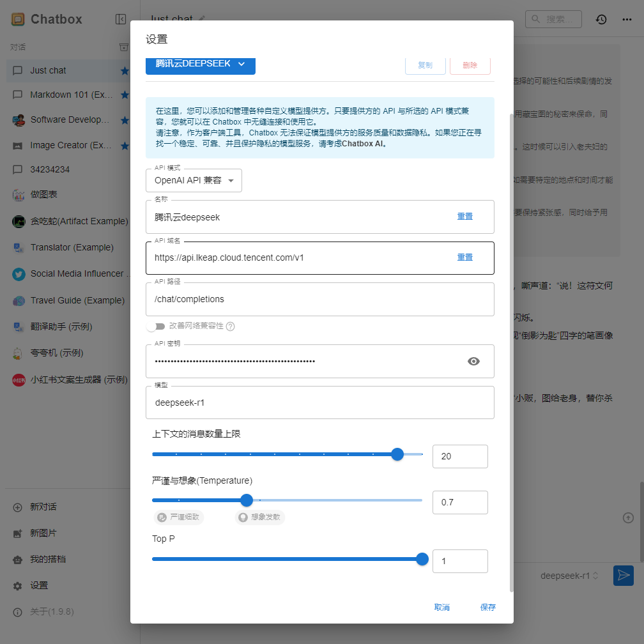The height and width of the screenshot is (644, 644).
Task: Open API 模式 OpenAI API 兼容 dropdown
Action: click(x=194, y=180)
